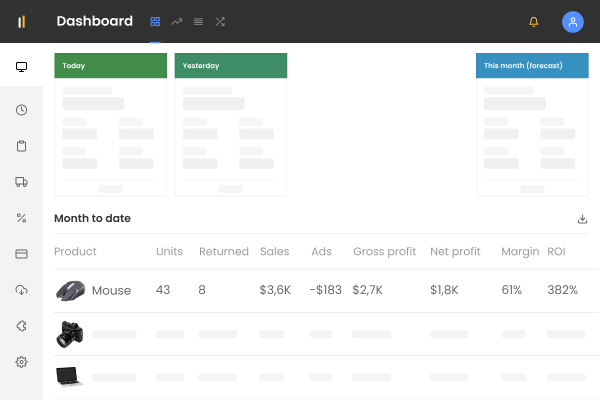This screenshot has height=400, width=600.
Task: Download the Month to date report
Action: coord(582,219)
